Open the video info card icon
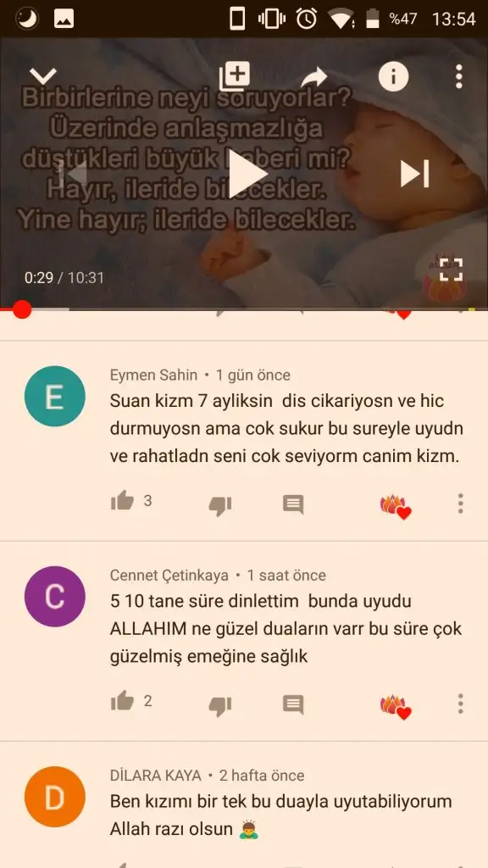 [x=393, y=76]
